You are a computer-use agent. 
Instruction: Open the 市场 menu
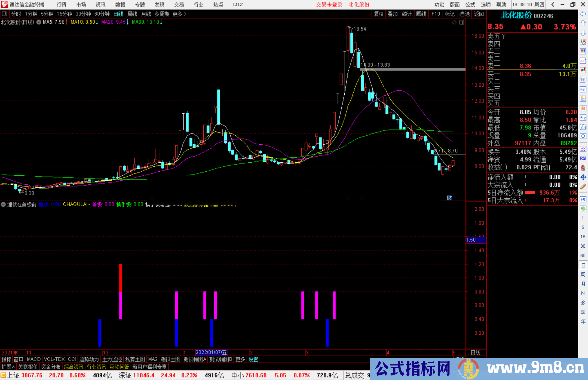81,5
